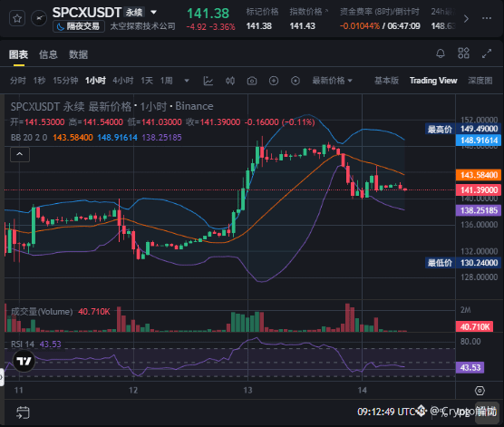
Task: Open the SPCXUSDT pair selector dropdown arrow
Action: pos(153,13)
